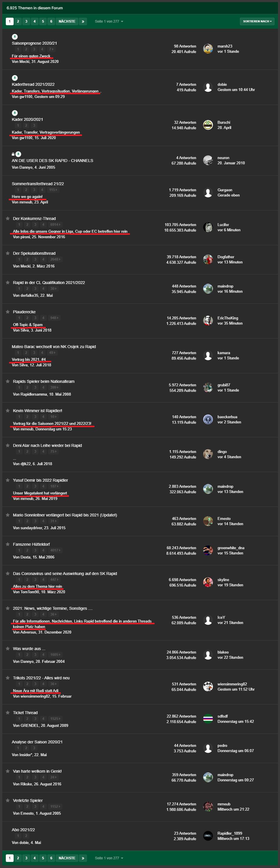This screenshot has width=280, height=868.
Task: Click the lock icon on AN DIE USER thread
Action: [13, 154]
